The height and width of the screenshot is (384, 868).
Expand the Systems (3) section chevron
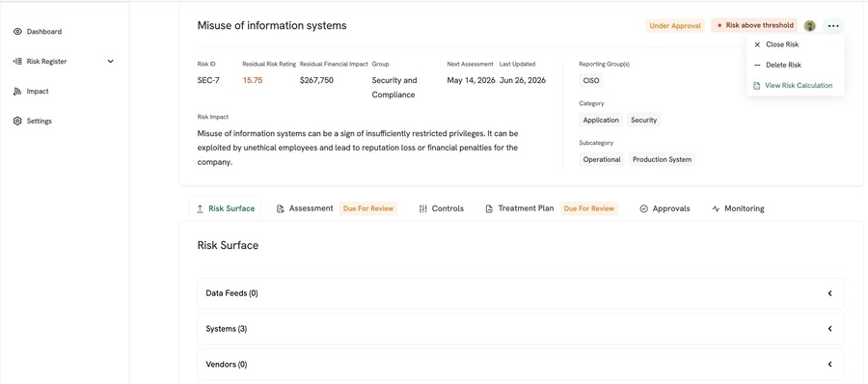(829, 329)
